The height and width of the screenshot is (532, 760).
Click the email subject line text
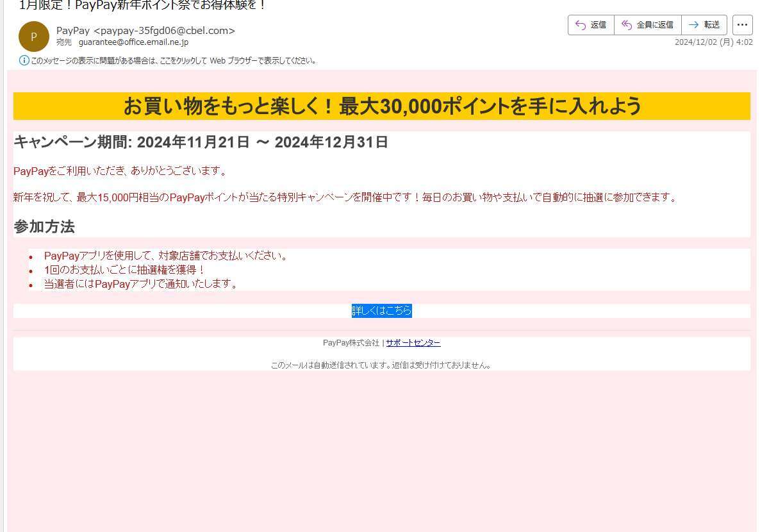click(x=142, y=5)
